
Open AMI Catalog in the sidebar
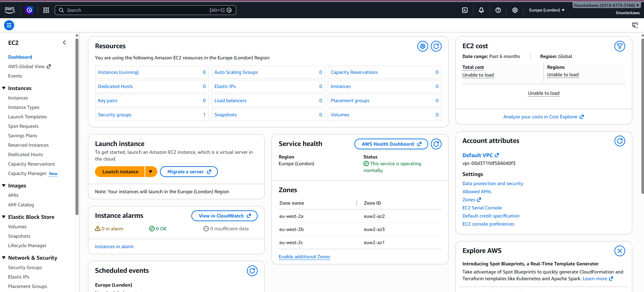pos(21,205)
